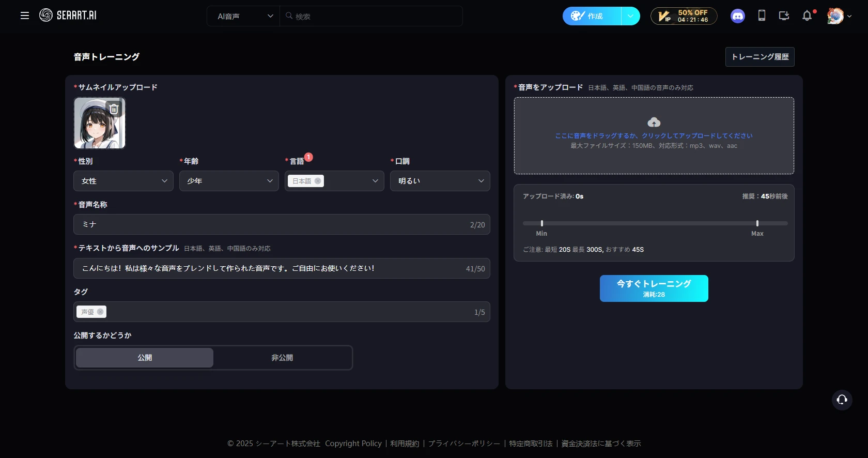
Task: Remove the 日本語 language tag
Action: pyautogui.click(x=318, y=181)
